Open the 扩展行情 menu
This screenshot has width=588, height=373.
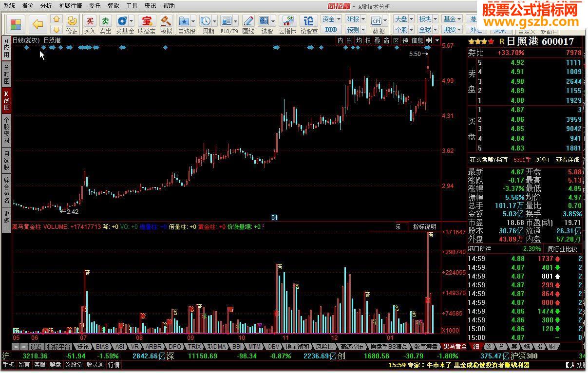[x=70, y=6]
